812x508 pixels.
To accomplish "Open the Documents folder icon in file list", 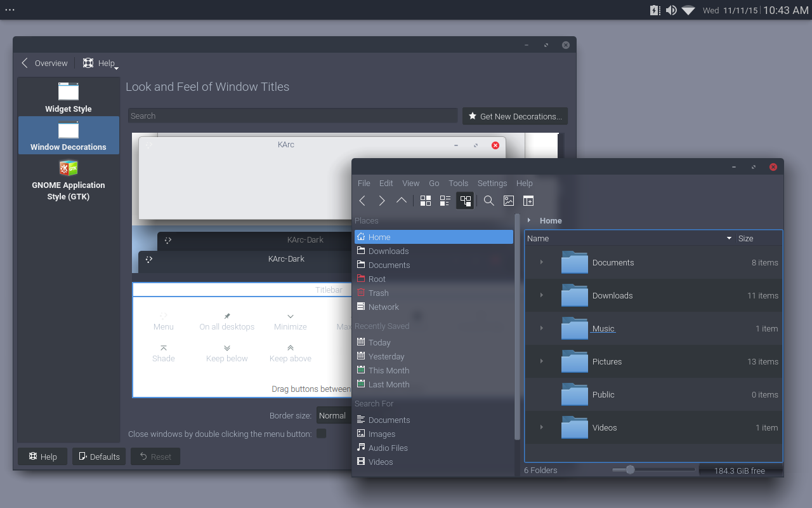I will point(575,262).
